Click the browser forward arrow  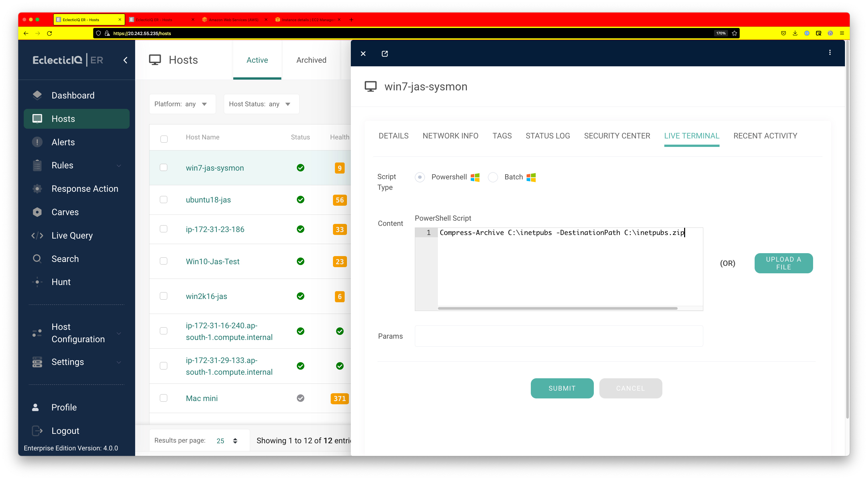pyautogui.click(x=38, y=33)
